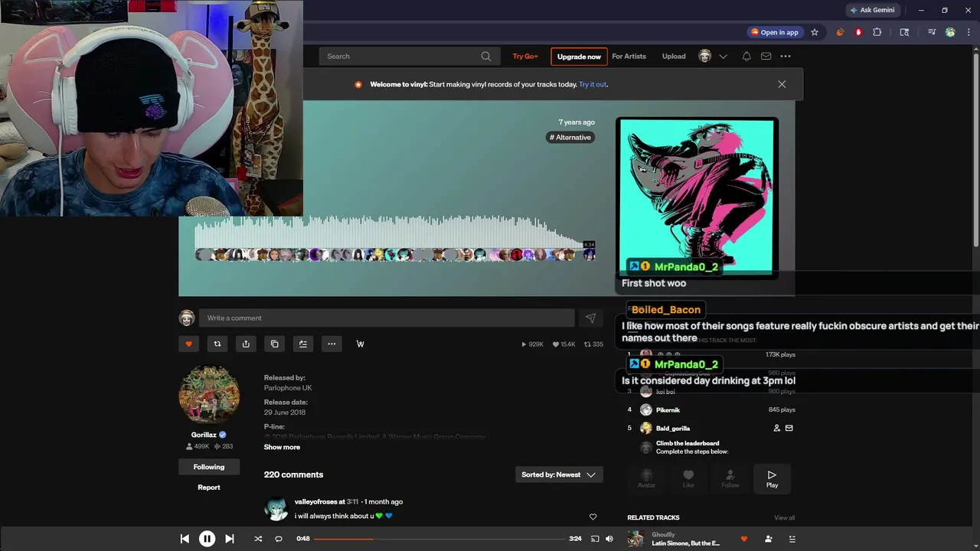Open track's more options ellipsis button
This screenshot has height=551, width=980.
tap(332, 344)
